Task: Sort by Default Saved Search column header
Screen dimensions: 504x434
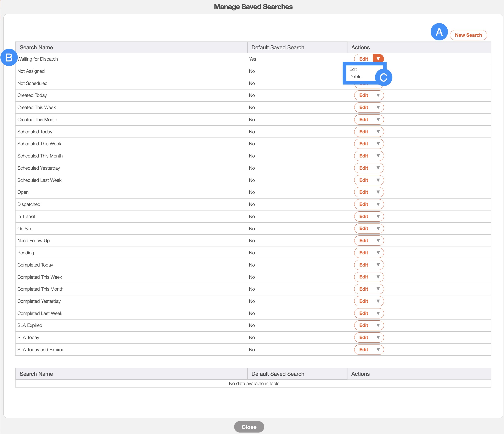Action: pyautogui.click(x=278, y=48)
